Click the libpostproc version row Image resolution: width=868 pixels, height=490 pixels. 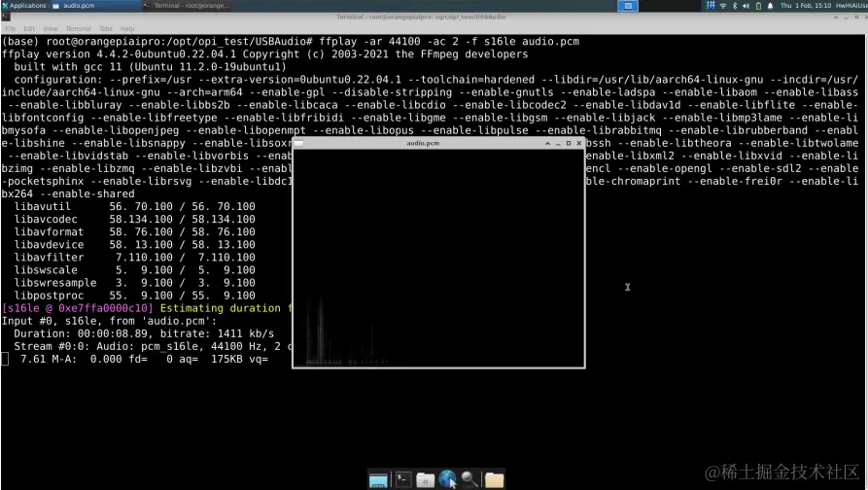point(134,296)
